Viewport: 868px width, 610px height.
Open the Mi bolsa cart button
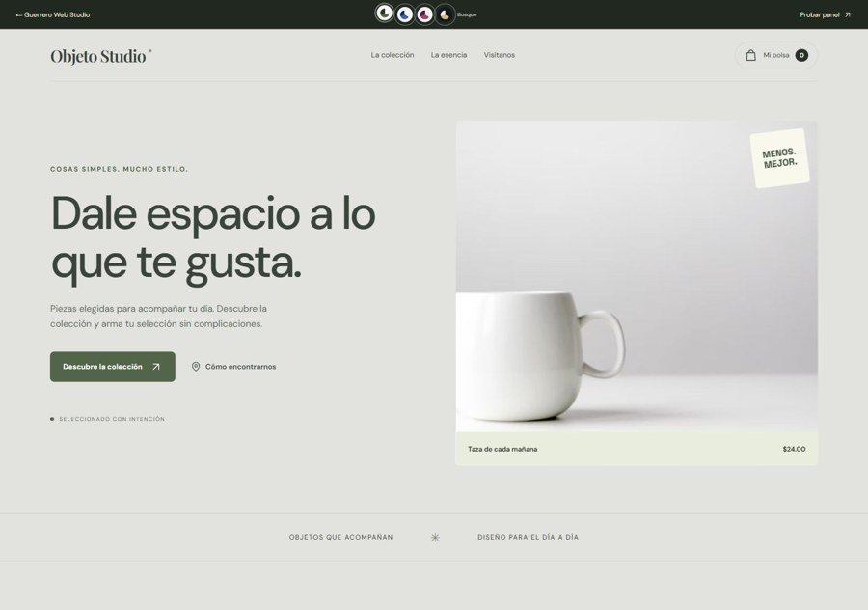(x=776, y=55)
